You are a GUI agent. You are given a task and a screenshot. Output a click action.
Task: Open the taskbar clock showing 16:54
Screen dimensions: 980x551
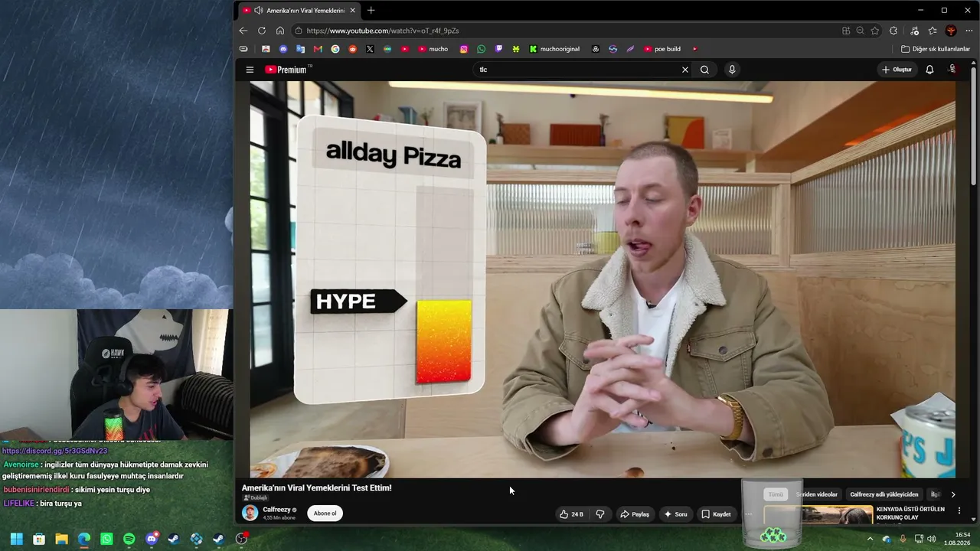[x=958, y=539]
